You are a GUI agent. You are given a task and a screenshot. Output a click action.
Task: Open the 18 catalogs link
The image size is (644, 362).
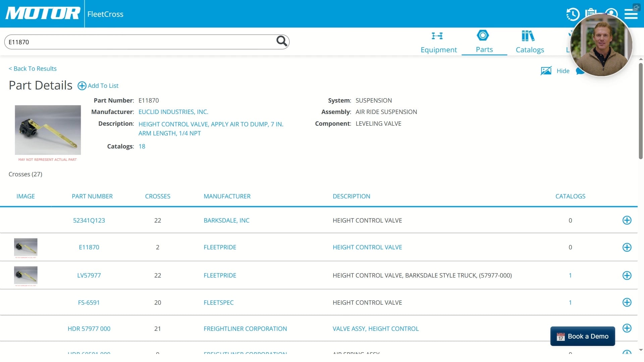coord(142,146)
